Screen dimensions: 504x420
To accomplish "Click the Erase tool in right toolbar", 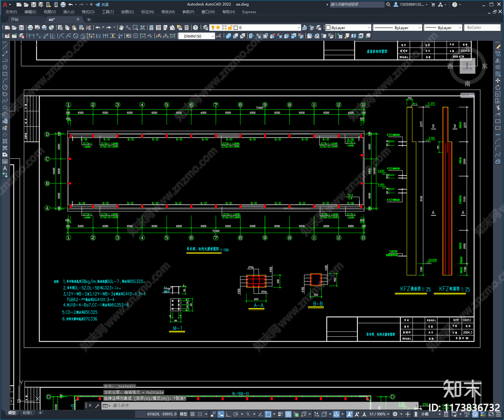I will [498, 47].
